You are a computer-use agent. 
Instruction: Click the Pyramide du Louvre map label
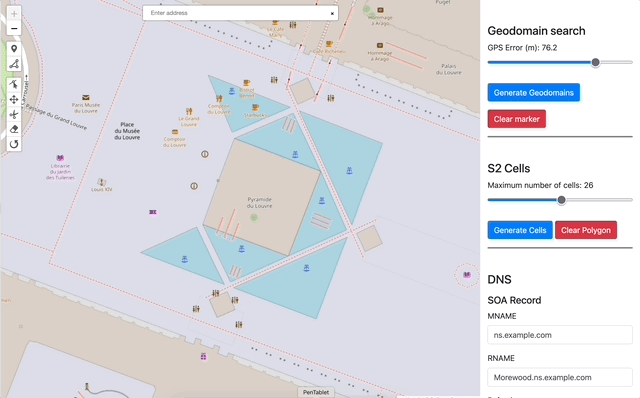260,203
